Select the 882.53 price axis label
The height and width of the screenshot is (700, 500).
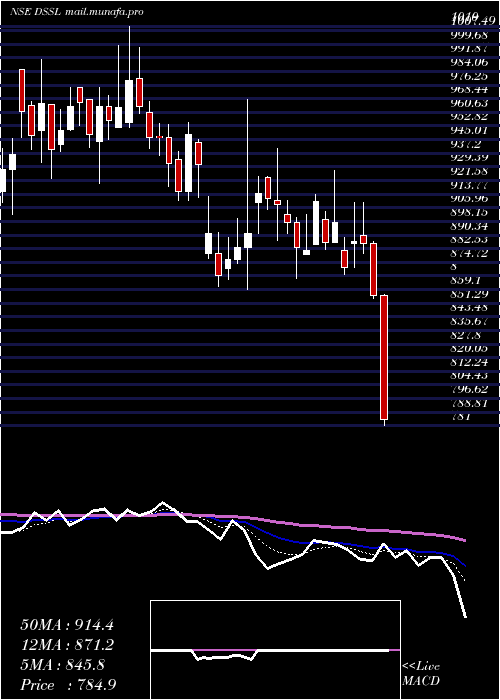[470, 239]
